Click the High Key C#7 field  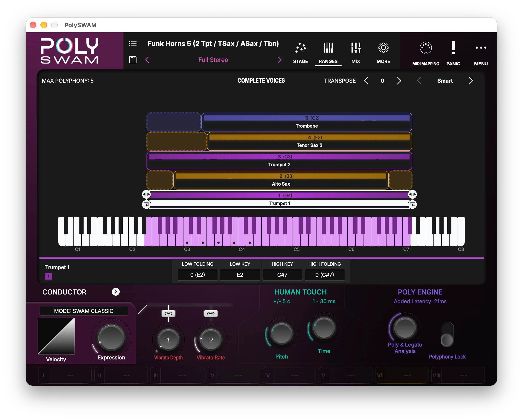282,275
